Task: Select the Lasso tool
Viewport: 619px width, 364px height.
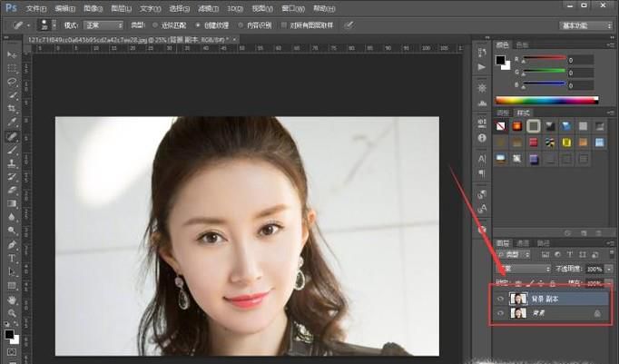Action: pyautogui.click(x=12, y=82)
